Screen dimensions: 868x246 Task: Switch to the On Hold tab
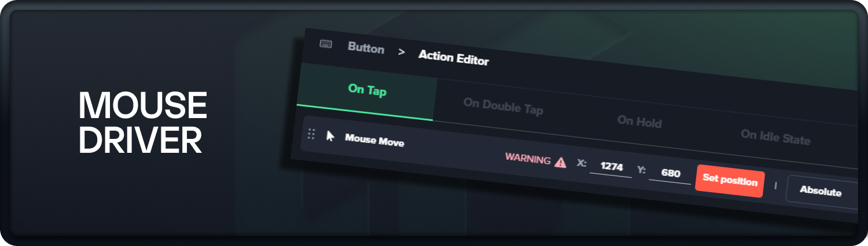639,122
